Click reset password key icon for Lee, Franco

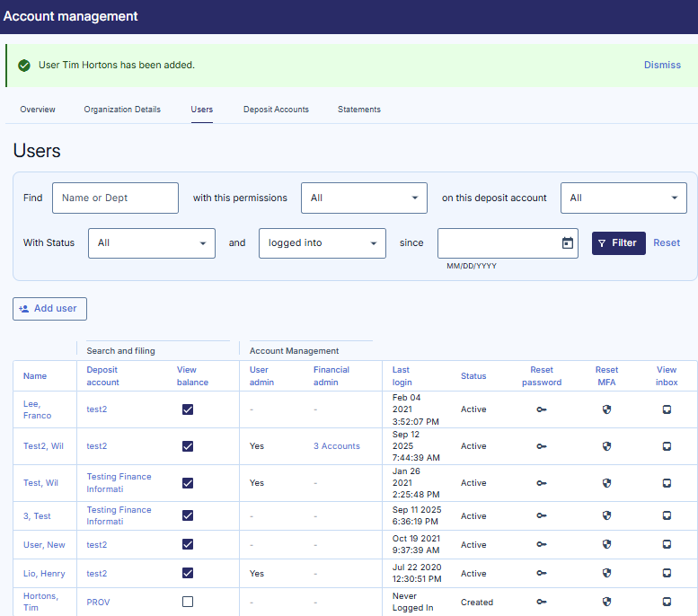click(542, 409)
